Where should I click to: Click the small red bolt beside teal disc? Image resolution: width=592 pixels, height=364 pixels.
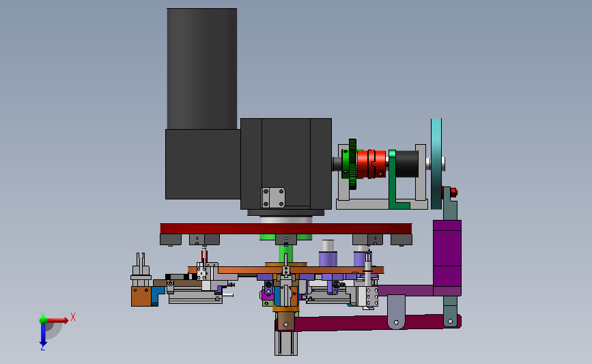(453, 192)
